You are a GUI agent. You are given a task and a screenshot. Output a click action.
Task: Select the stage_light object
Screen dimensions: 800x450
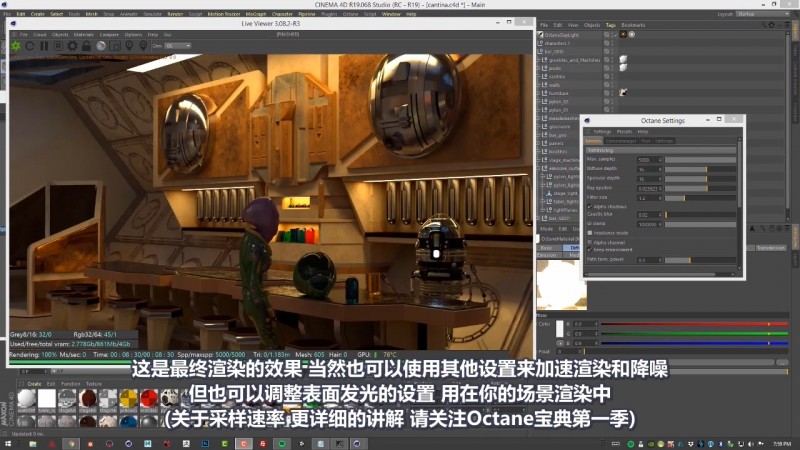[x=565, y=193]
